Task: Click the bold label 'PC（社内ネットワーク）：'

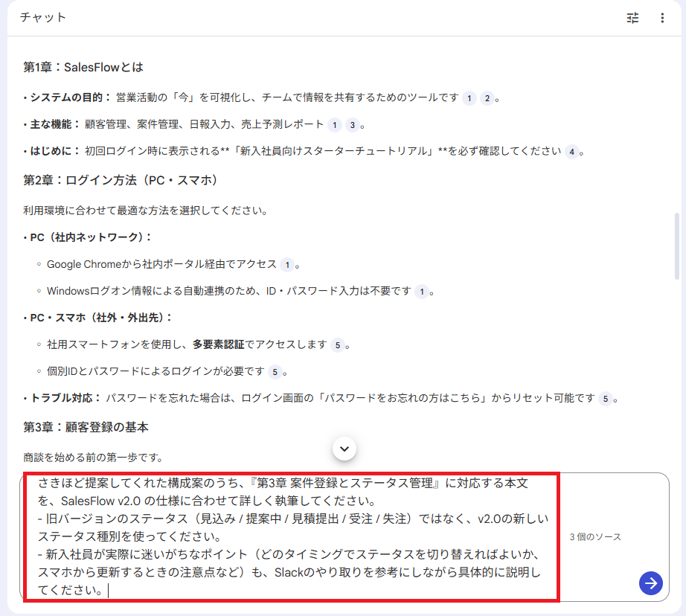Action: [x=91, y=237]
